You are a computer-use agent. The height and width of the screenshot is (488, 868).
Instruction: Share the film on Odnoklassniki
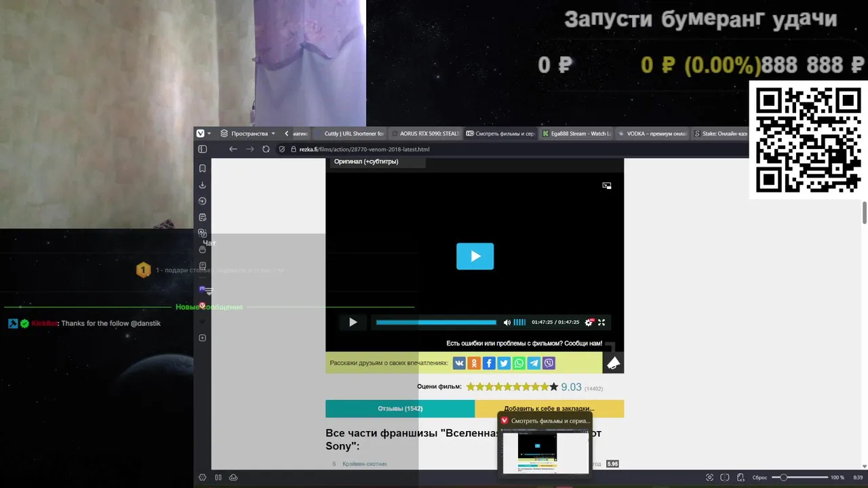tap(474, 363)
